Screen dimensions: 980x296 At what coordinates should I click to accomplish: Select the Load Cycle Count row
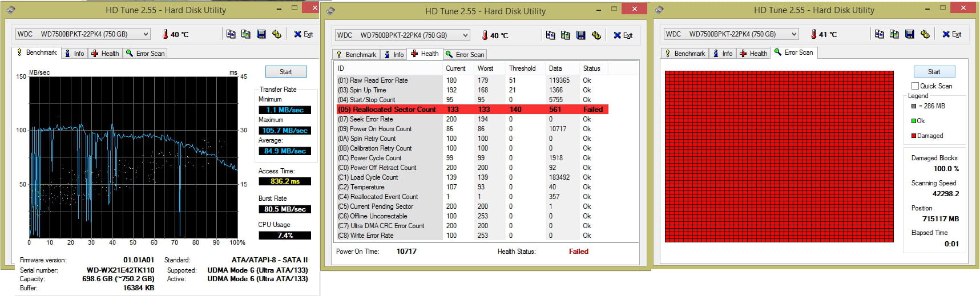pos(472,177)
